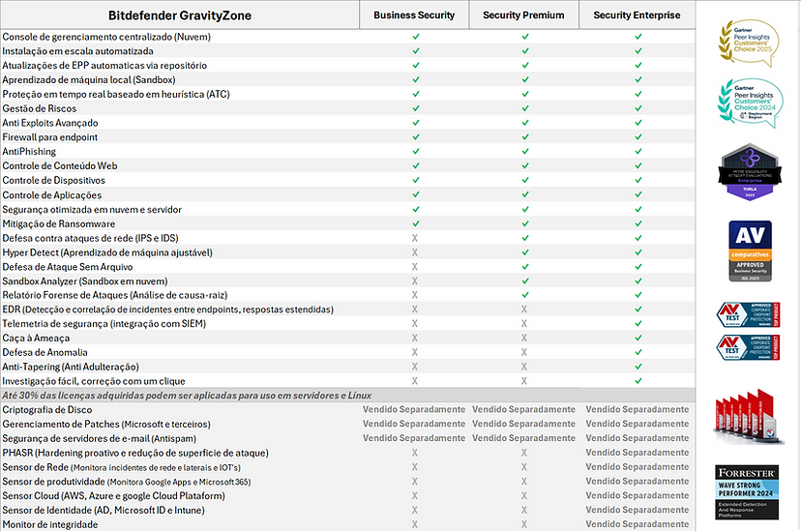Image resolution: width=801 pixels, height=532 pixels.
Task: Click the Security Premium X for Defesa de Anomalia
Action: click(524, 352)
